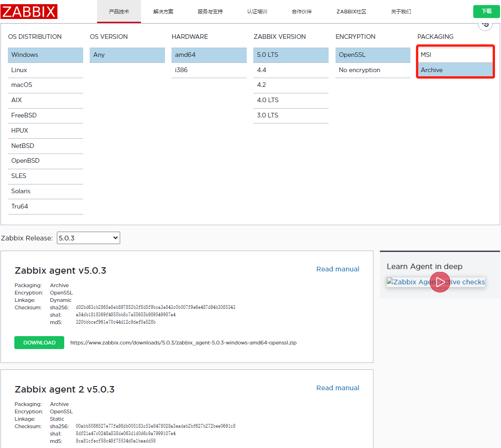Click the zabbix_agent-5.0.3 zip download URL
Screen dimensions: 501x448
click(x=183, y=343)
